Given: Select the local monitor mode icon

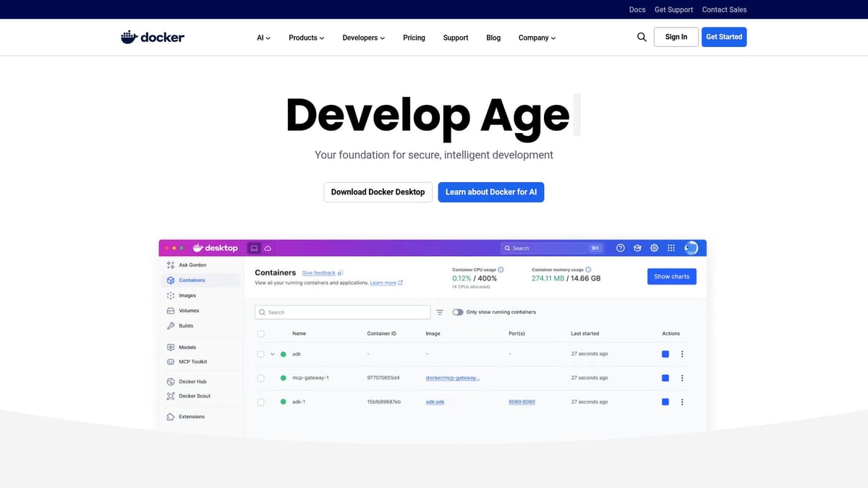Looking at the screenshot, I should [x=254, y=248].
